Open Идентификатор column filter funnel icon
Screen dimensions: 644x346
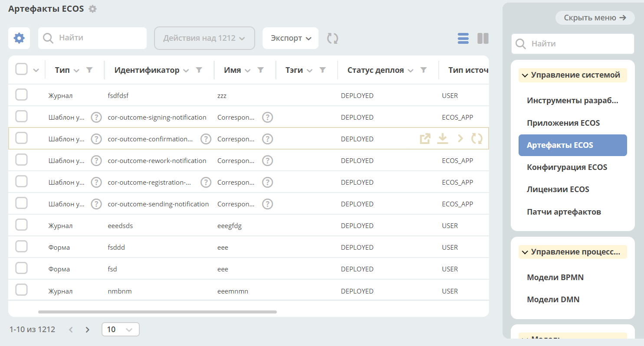tap(199, 70)
